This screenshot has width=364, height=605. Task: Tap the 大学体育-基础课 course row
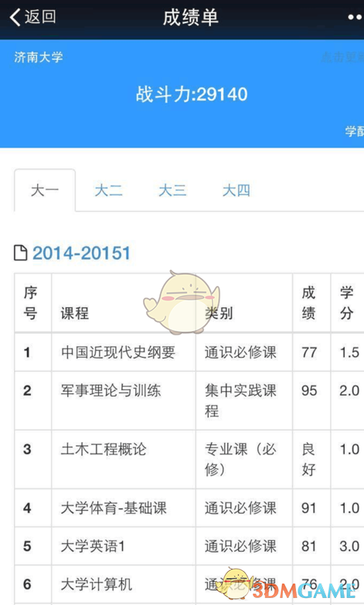click(189, 508)
